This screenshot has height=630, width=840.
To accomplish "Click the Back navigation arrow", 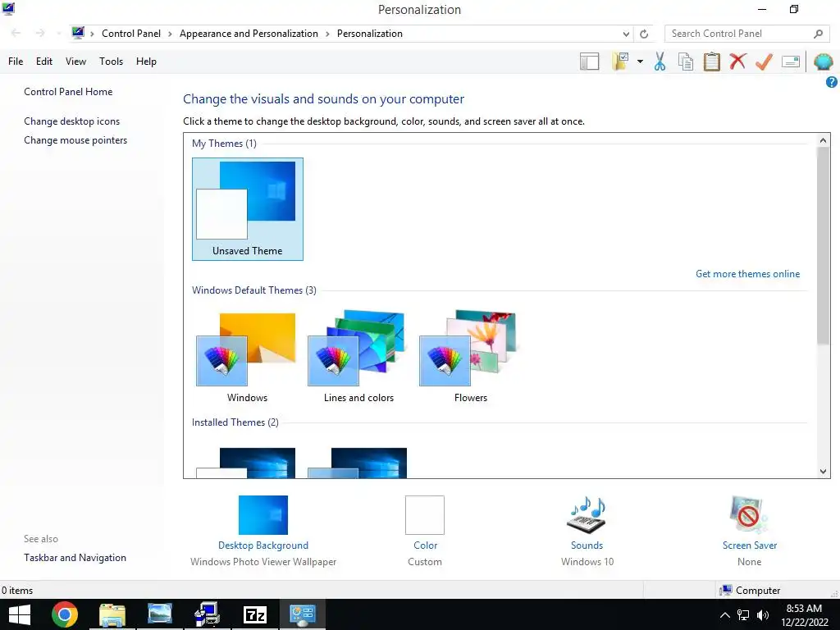I will point(16,33).
